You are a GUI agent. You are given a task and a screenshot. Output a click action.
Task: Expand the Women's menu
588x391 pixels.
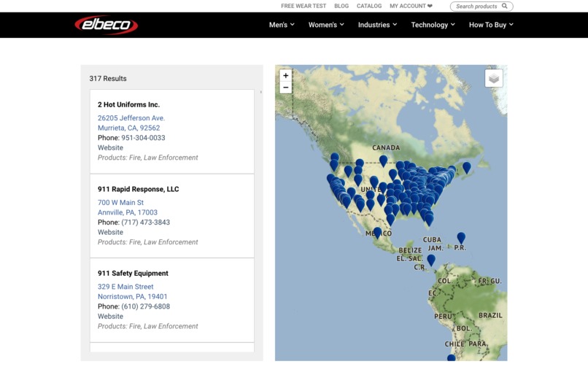[326, 25]
